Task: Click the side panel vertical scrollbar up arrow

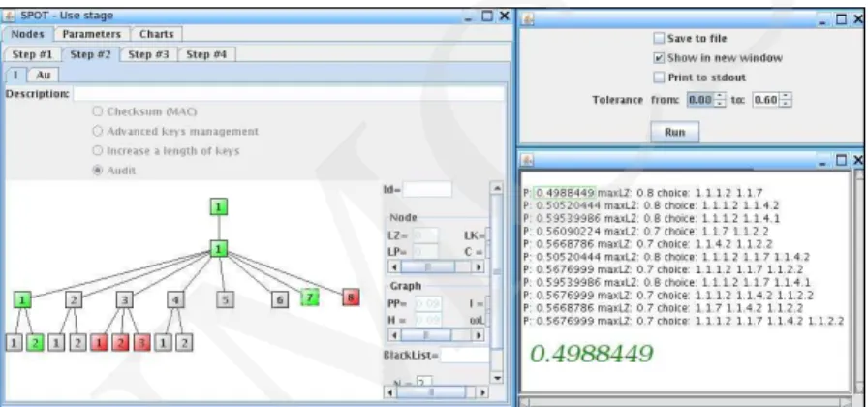Action: point(497,188)
